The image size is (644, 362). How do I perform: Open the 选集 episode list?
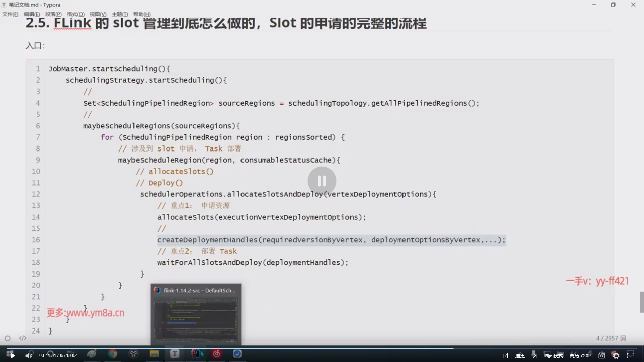click(520, 356)
